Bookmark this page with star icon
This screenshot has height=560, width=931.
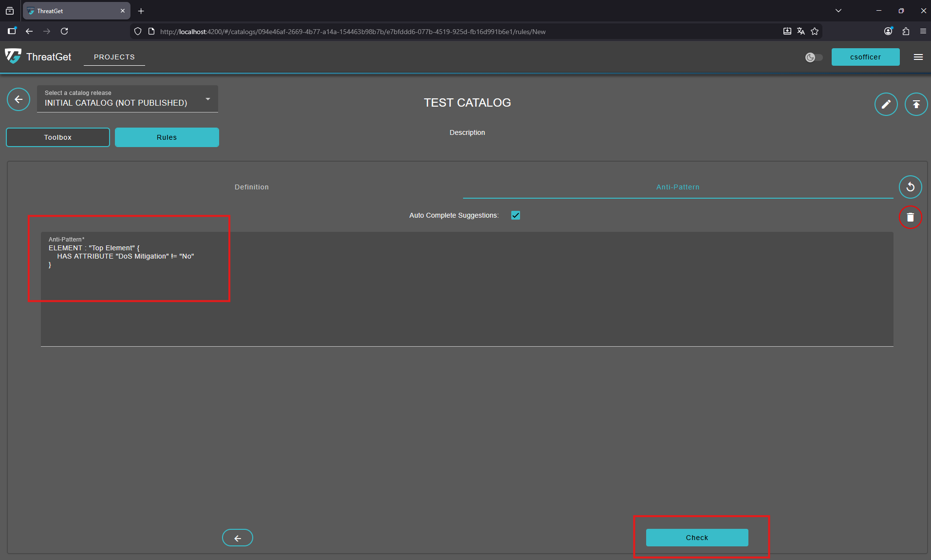tap(815, 31)
